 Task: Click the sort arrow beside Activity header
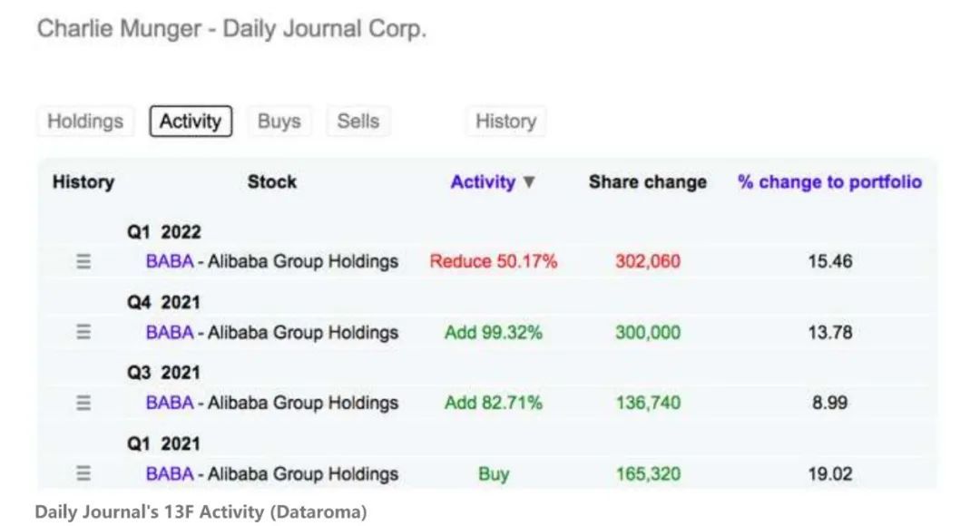(529, 182)
